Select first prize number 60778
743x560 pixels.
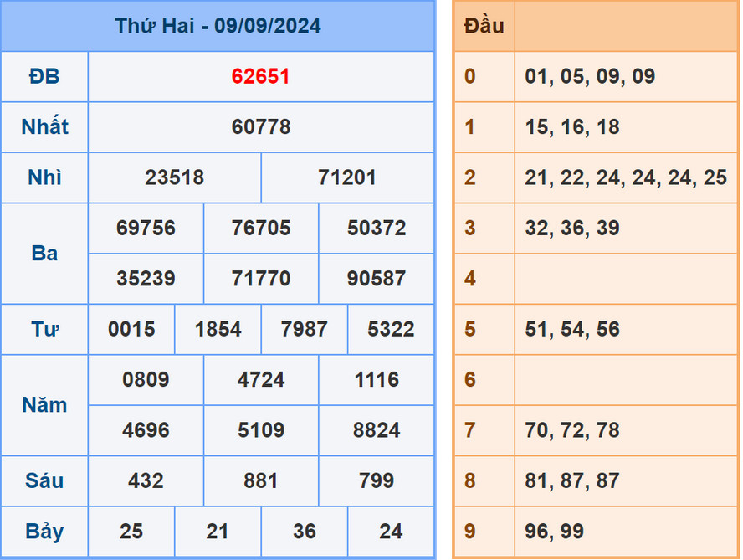261,127
